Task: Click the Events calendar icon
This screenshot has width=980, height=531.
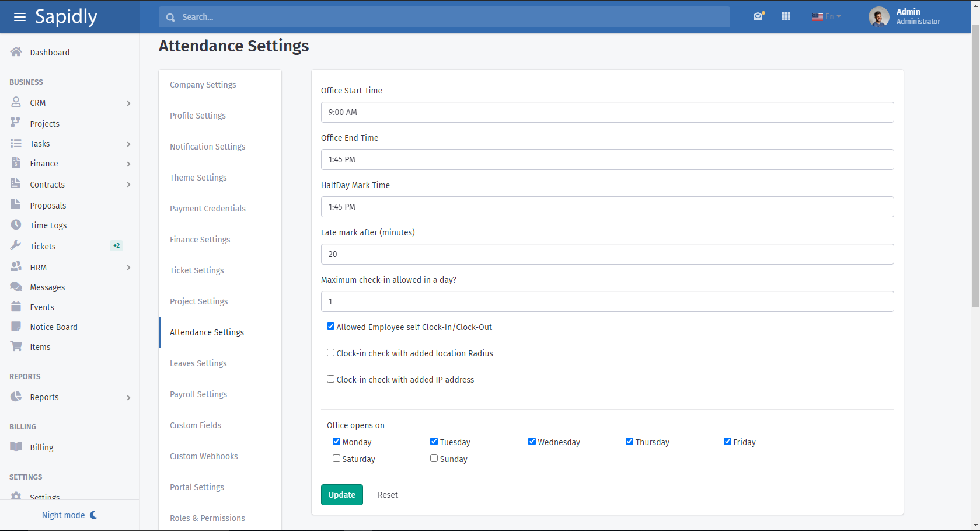Action: 16,307
